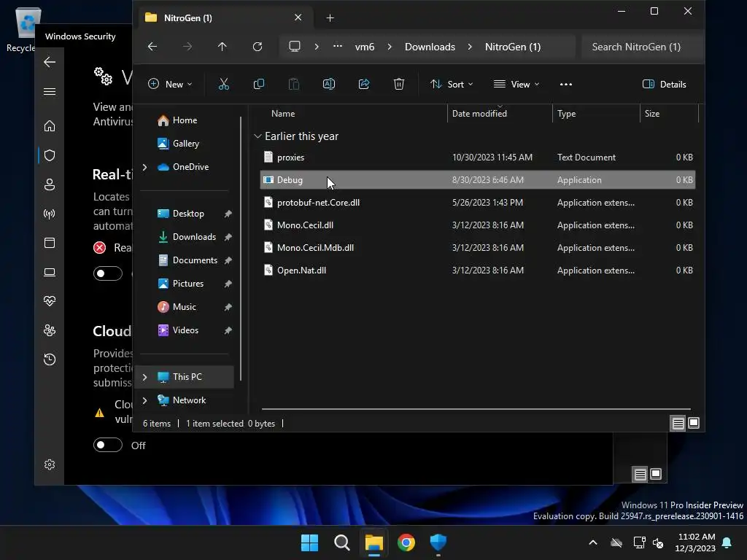Open Family options icon in Windows Security

click(50, 330)
